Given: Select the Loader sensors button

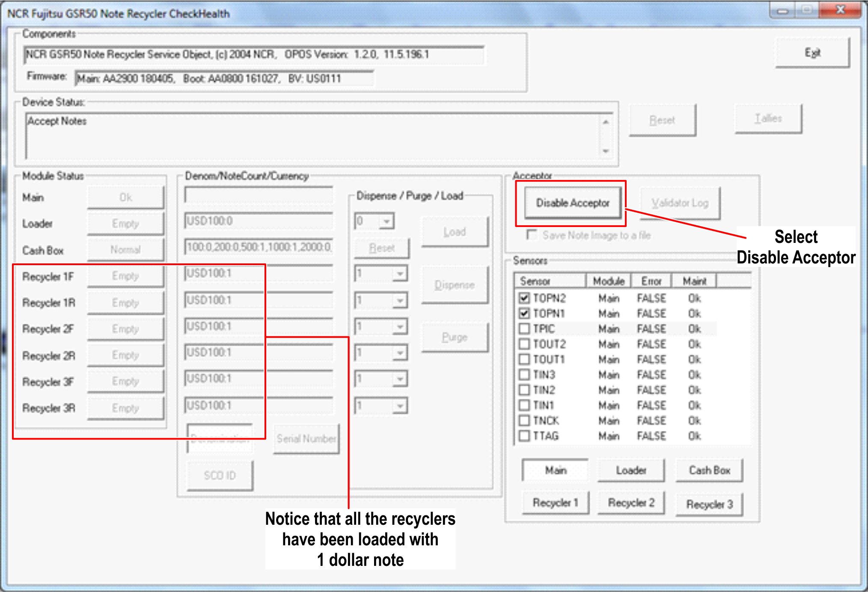Looking at the screenshot, I should tap(631, 470).
